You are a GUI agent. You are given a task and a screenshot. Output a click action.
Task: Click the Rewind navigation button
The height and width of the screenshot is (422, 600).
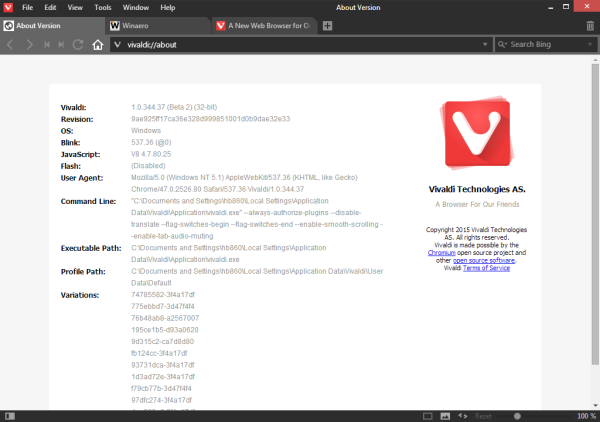(x=47, y=45)
